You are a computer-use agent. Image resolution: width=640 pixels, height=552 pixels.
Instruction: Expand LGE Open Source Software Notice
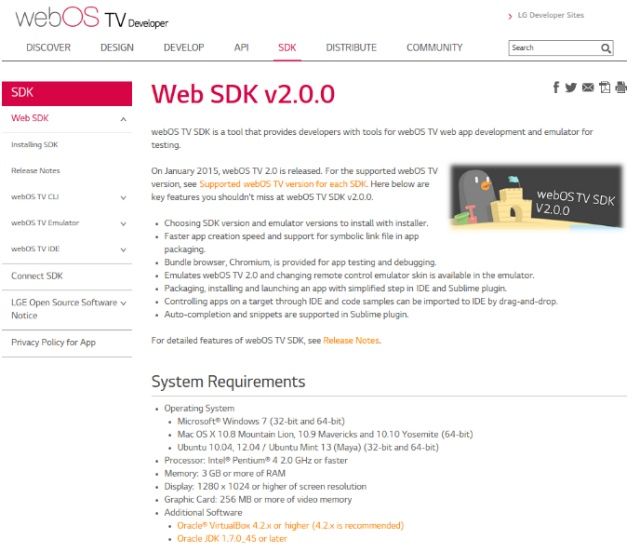[123, 303]
